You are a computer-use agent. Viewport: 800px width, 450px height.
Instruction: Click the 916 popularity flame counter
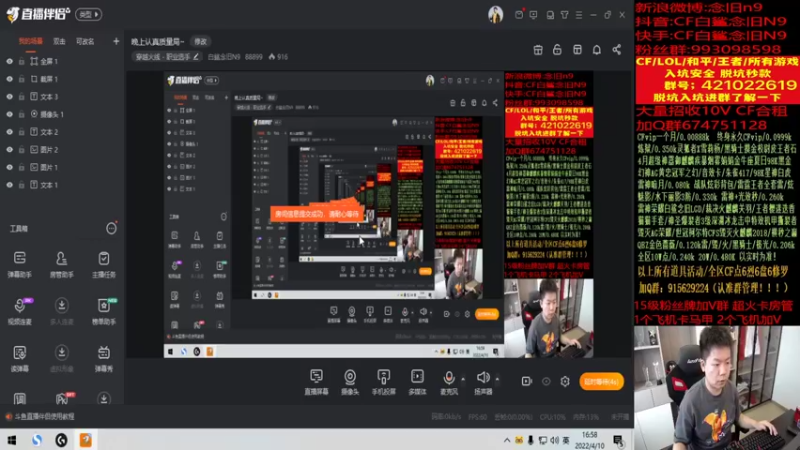pyautogui.click(x=279, y=57)
